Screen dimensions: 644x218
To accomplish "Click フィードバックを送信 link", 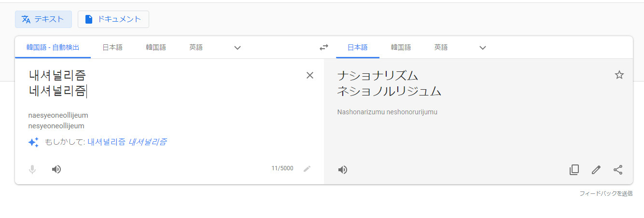I will tap(606, 193).
